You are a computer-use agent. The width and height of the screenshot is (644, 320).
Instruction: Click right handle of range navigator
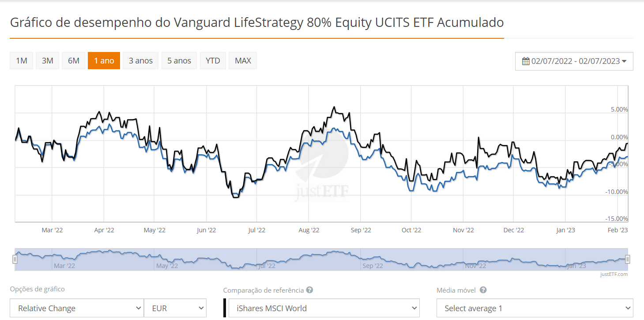[627, 259]
